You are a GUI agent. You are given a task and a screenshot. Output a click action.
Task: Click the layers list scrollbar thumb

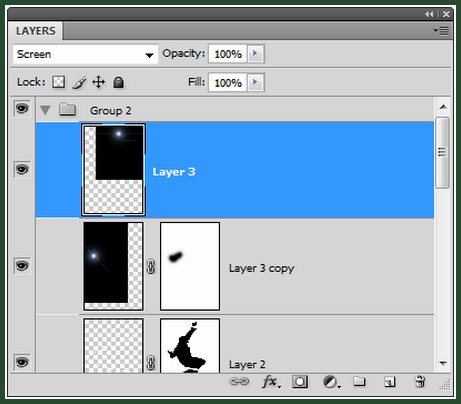pyautogui.click(x=443, y=153)
